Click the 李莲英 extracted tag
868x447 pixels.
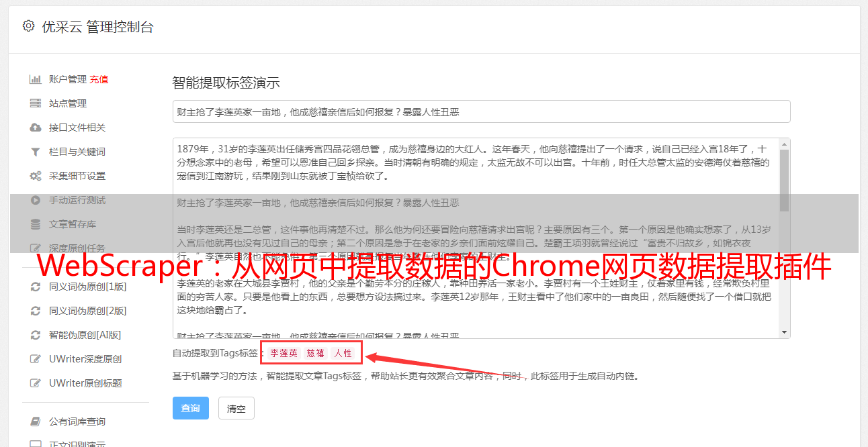284,353
